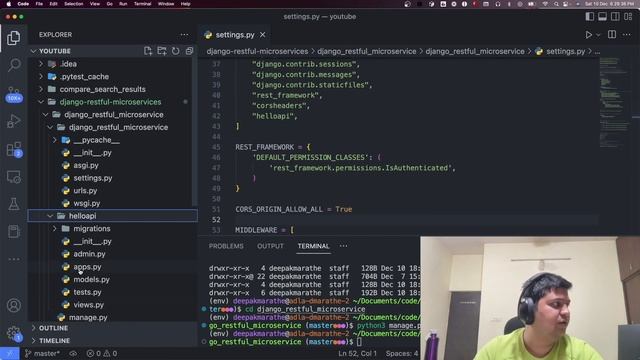Open the Selection menu in menu bar
The height and width of the screenshot is (360, 640).
73,4
